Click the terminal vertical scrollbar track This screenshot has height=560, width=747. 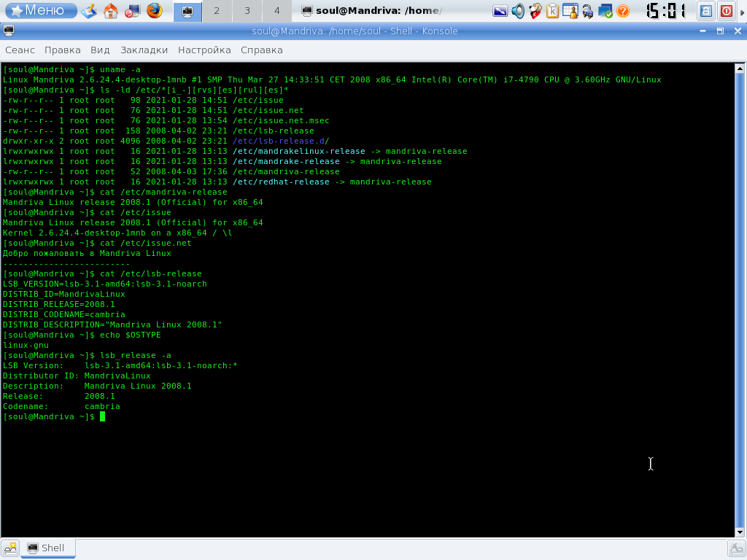point(740,300)
